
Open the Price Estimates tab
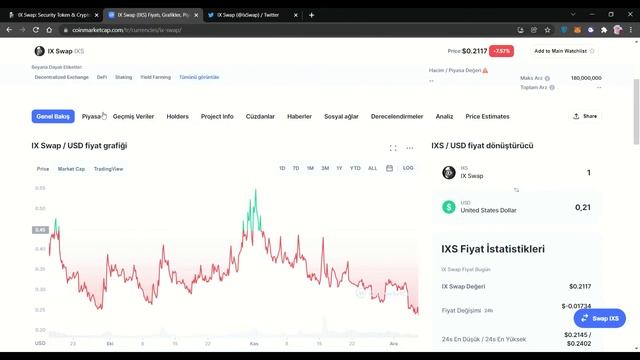pyautogui.click(x=487, y=116)
